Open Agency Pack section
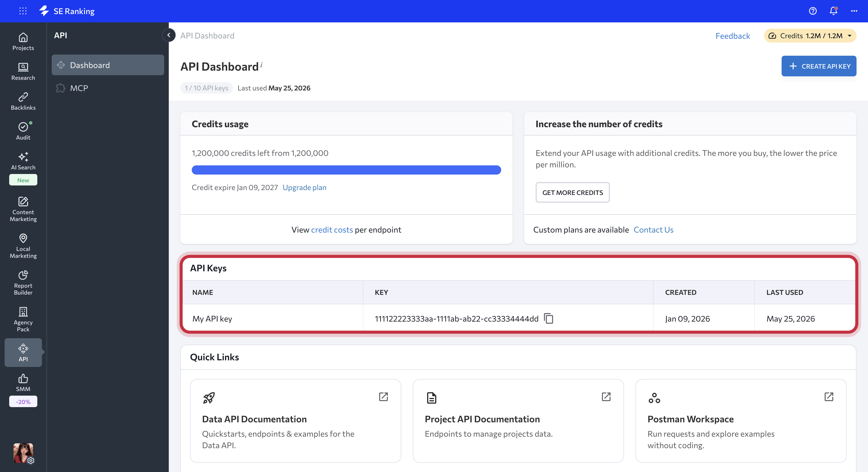 [x=23, y=319]
